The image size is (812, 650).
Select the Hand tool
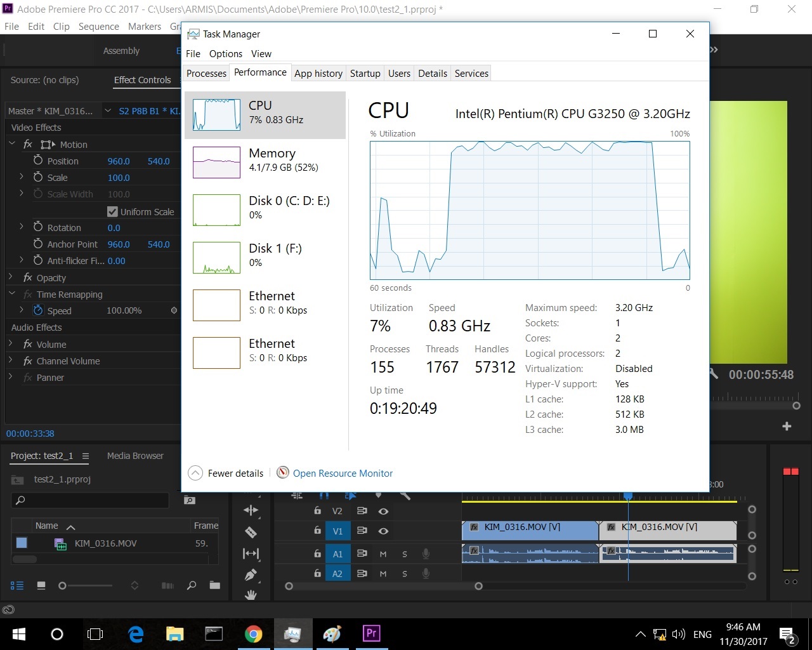pyautogui.click(x=251, y=595)
